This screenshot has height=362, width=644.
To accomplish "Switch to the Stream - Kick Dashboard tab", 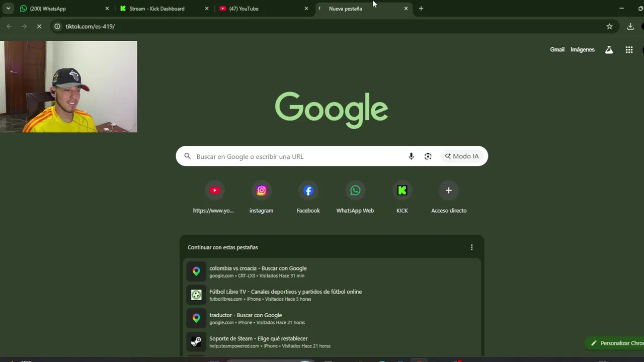I will pyautogui.click(x=164, y=9).
